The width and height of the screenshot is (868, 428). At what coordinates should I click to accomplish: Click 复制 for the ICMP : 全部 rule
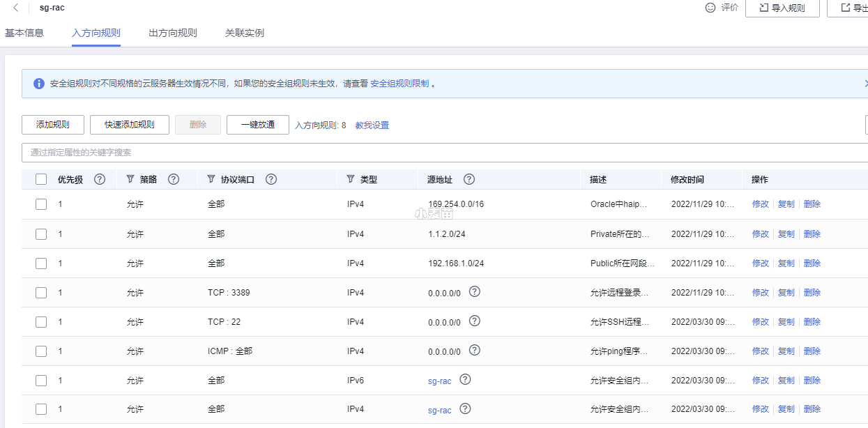click(786, 351)
